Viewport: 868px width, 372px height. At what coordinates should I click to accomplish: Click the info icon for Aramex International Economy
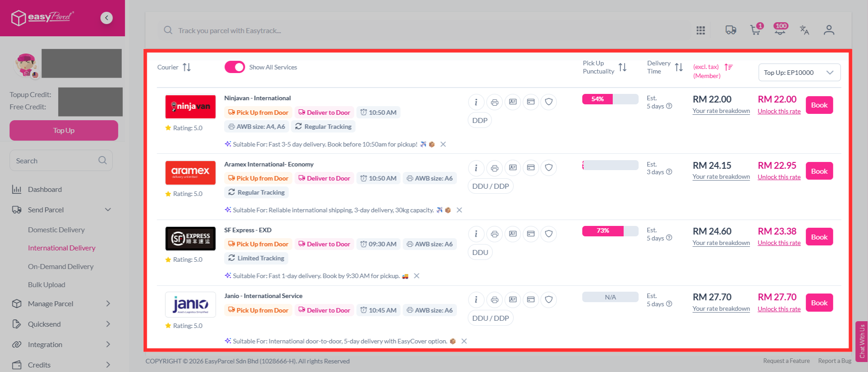click(476, 168)
